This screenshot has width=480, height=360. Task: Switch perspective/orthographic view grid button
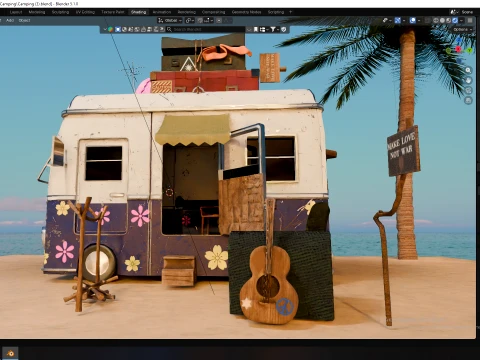tap(468, 100)
